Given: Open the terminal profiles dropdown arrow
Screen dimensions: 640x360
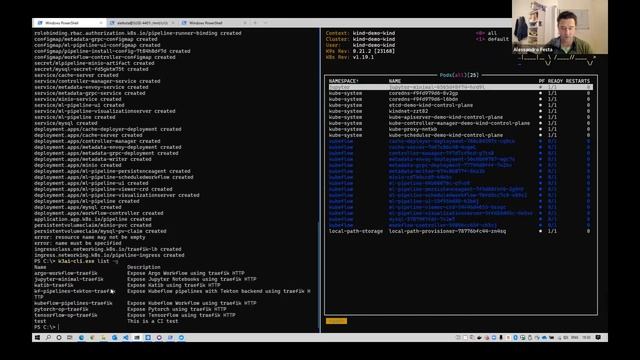Looking at the screenshot, I should pyautogui.click(x=265, y=23).
